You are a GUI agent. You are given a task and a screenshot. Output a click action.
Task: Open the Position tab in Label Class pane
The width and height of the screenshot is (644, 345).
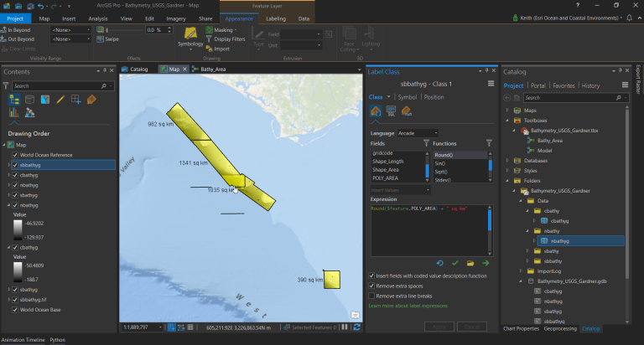pos(434,97)
